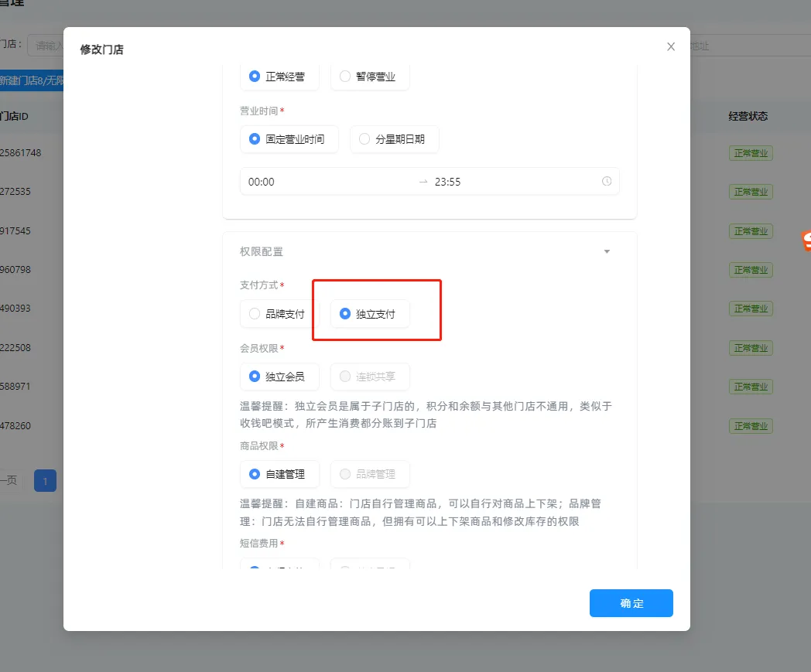Select 独立会员 member permission

pyautogui.click(x=279, y=377)
